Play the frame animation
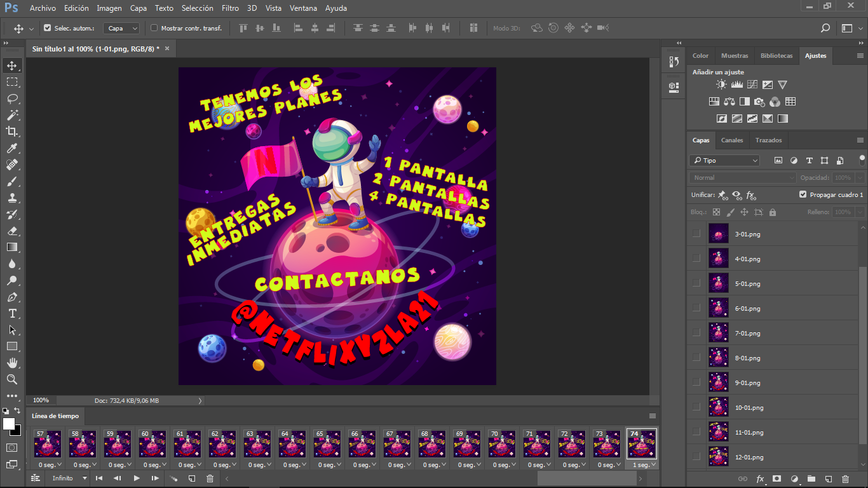Image resolution: width=868 pixels, height=488 pixels. [136, 478]
